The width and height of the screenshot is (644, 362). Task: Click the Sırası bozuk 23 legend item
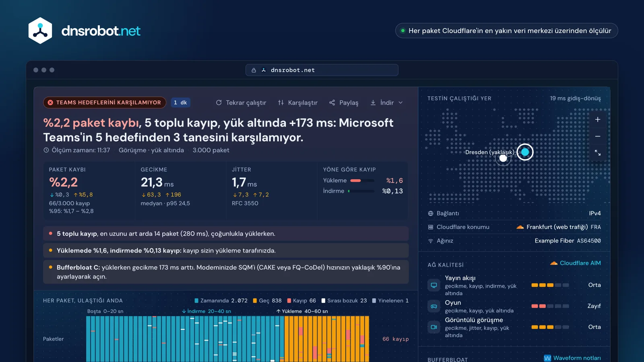pyautogui.click(x=344, y=300)
